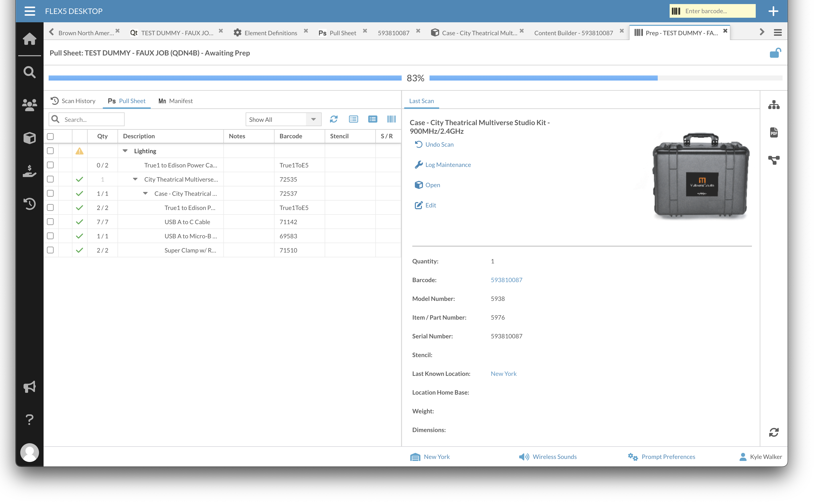Click the PDF export icon

click(x=774, y=133)
